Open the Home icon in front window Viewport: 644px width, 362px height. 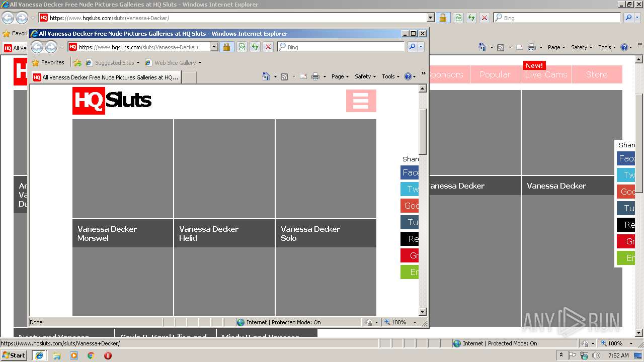pyautogui.click(x=266, y=76)
